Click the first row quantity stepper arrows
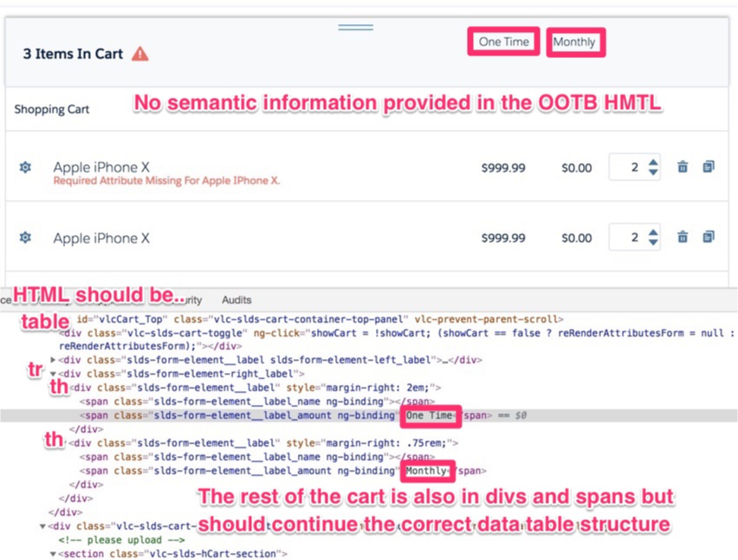This screenshot has height=560, width=738. pos(653,167)
